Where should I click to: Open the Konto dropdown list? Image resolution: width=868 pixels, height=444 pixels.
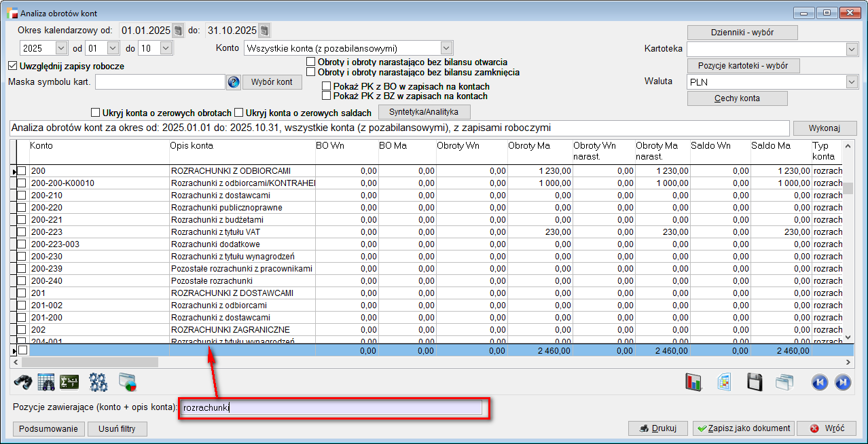tap(446, 48)
